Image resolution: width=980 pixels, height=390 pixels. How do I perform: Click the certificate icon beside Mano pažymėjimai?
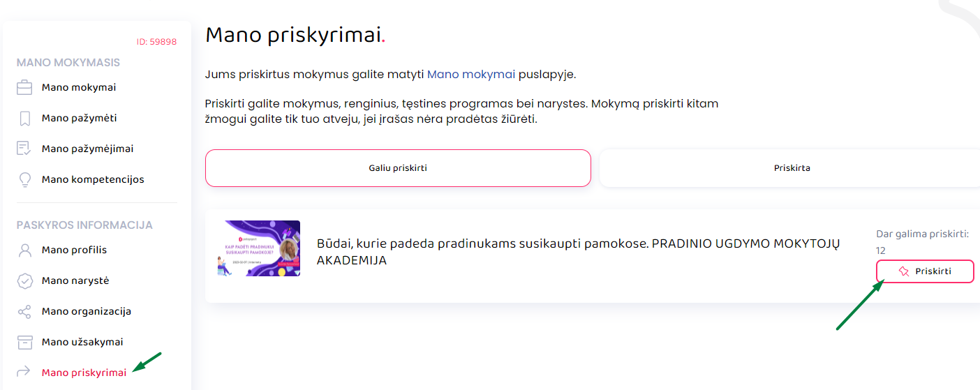25,149
